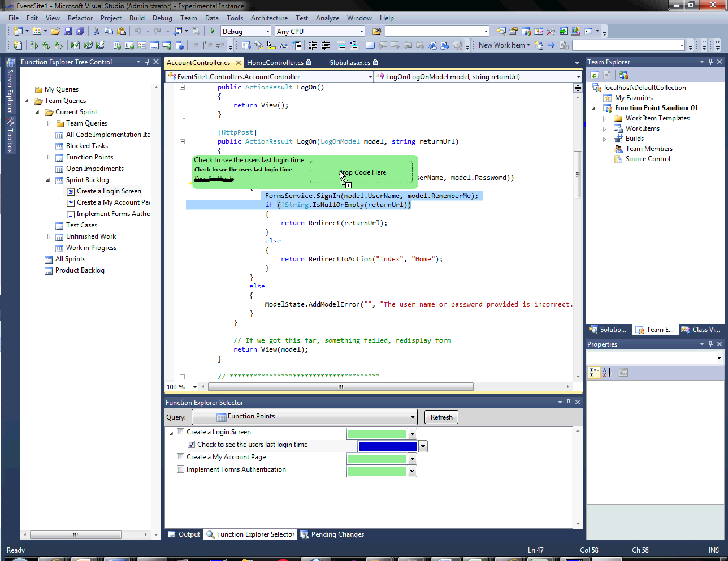Screen dimensions: 728x561
Task: Check the Create a My Account Page checkbox
Action: [x=181, y=457]
